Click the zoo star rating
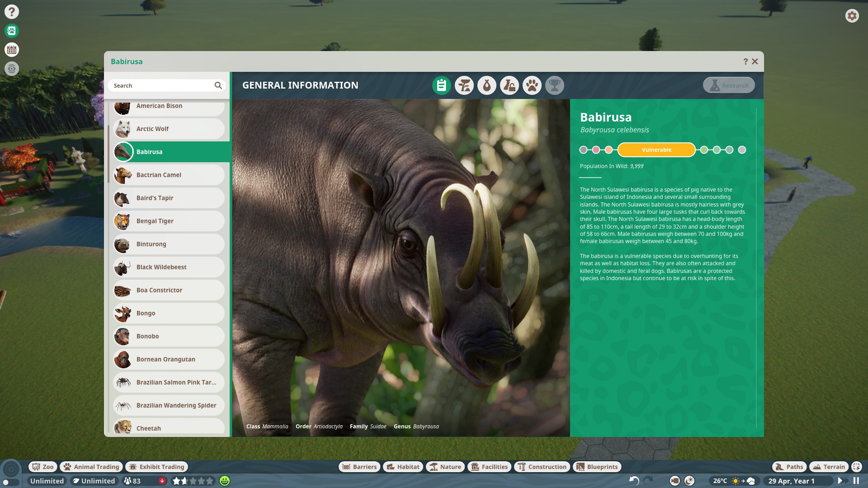868x488 pixels. pos(193,481)
